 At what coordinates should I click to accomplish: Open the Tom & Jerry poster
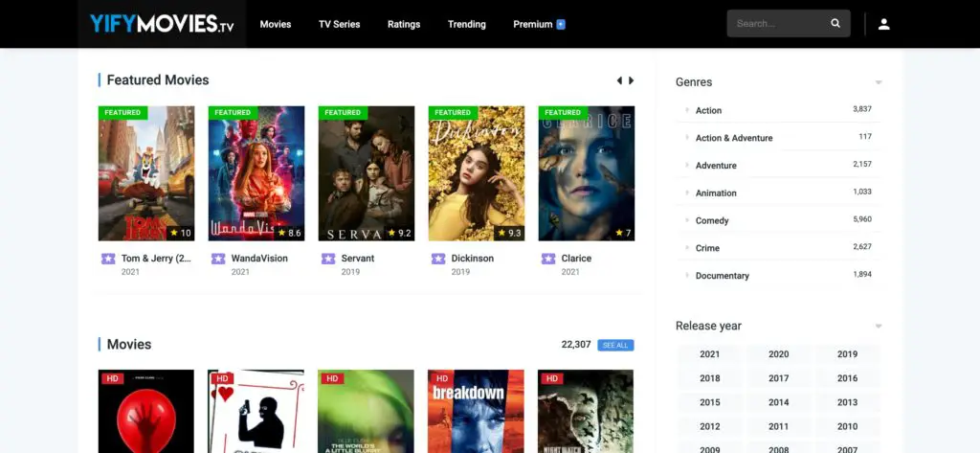146,173
